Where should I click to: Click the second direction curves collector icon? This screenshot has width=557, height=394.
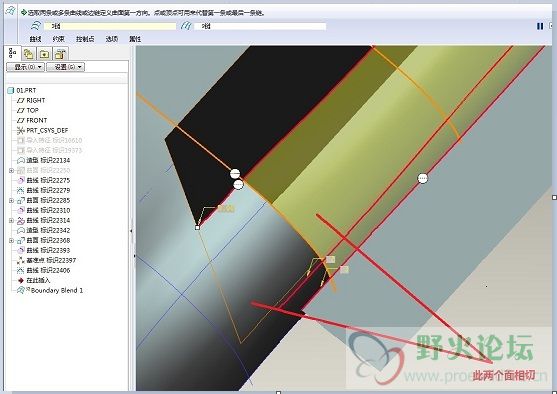click(x=186, y=26)
